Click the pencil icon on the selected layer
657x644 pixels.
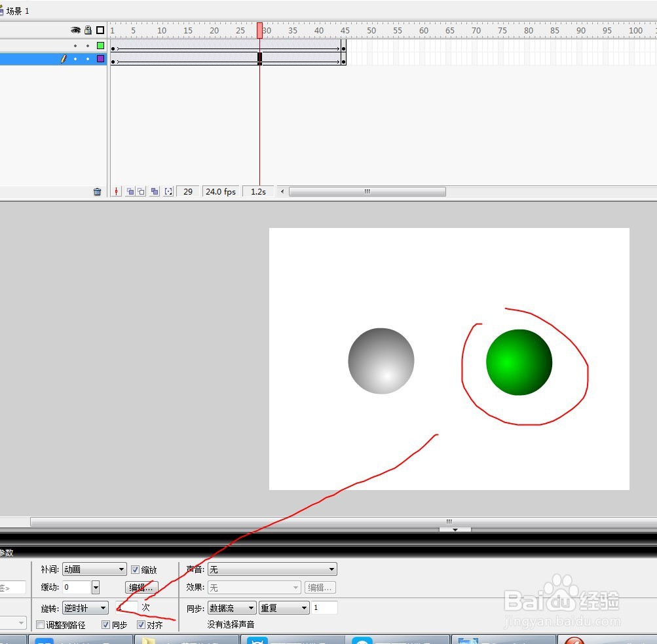64,59
